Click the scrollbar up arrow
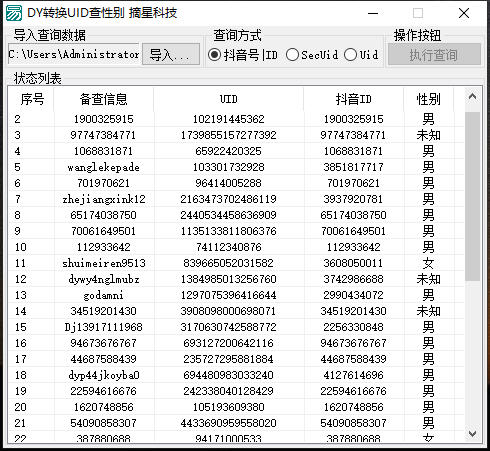Screen dimensions: 490x451 [x=472, y=97]
